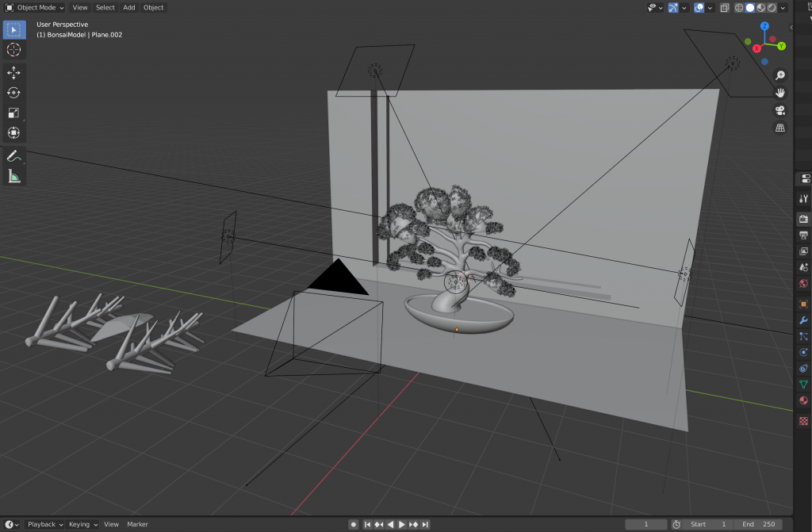Toggle viewport gizmos display
Image resolution: width=812 pixels, height=532 pixels.
673,8
